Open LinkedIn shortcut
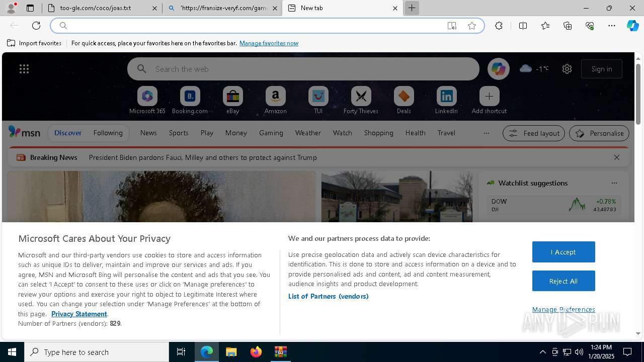The height and width of the screenshot is (362, 644). tap(446, 101)
